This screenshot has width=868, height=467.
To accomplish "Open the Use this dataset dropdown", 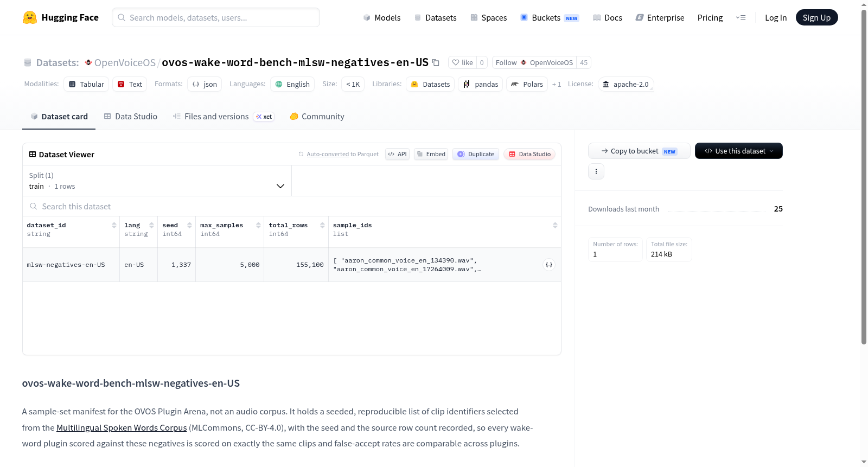I will [x=739, y=151].
